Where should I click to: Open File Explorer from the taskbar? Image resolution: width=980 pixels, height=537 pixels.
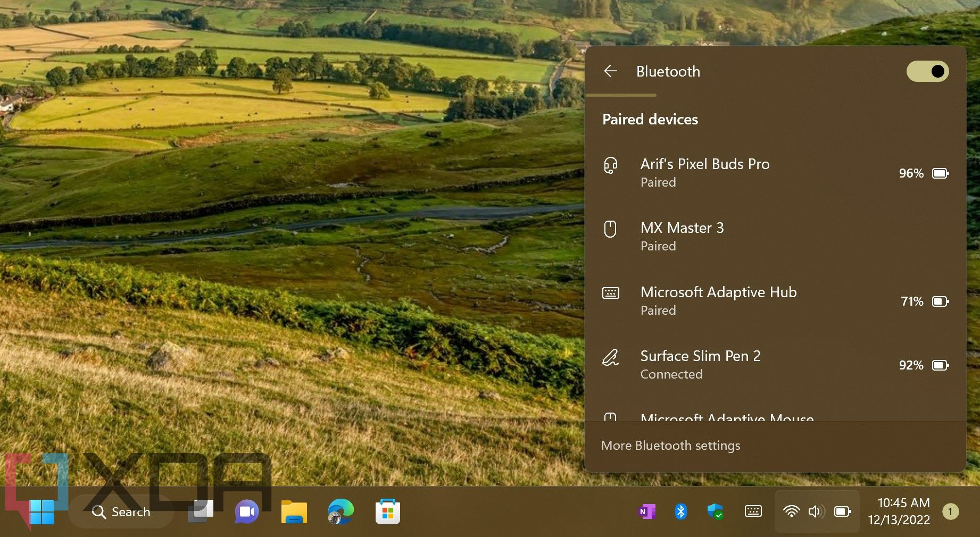[294, 511]
